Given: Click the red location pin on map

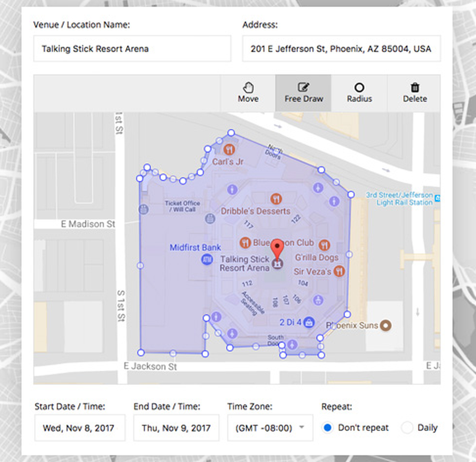Looking at the screenshot, I should 277,250.
